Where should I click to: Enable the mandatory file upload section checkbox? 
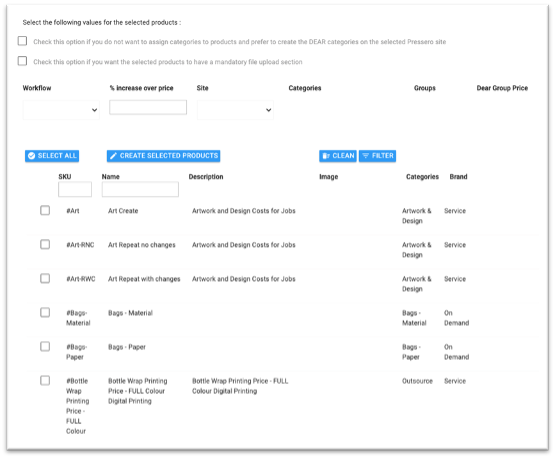(x=22, y=61)
